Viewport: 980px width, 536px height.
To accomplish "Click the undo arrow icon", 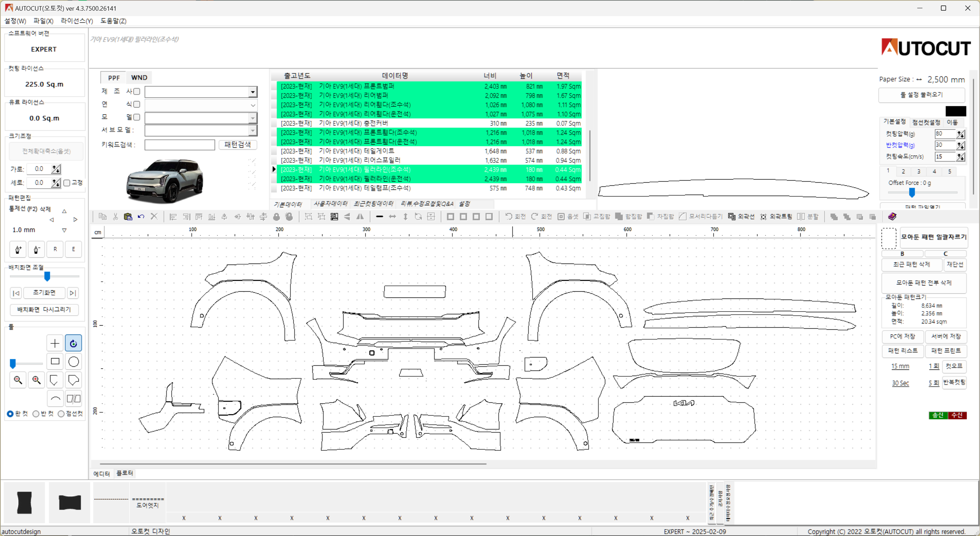I will tap(141, 217).
